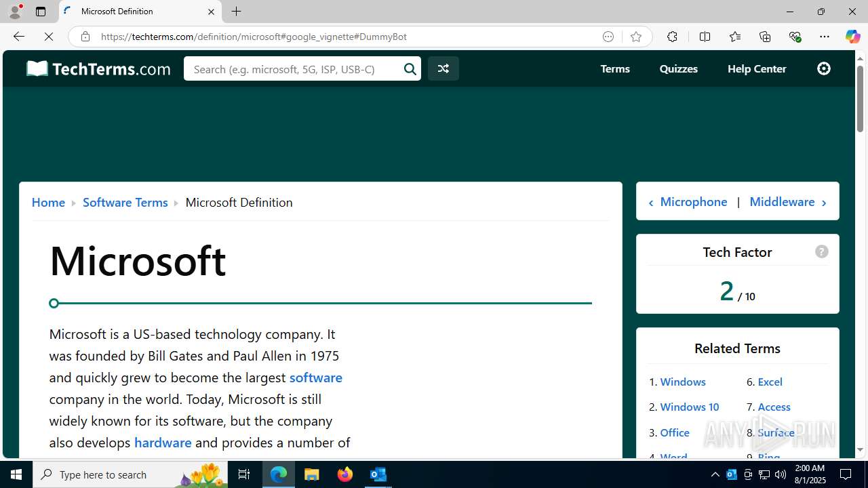Open related term Windows
The height and width of the screenshot is (488, 868).
(683, 382)
